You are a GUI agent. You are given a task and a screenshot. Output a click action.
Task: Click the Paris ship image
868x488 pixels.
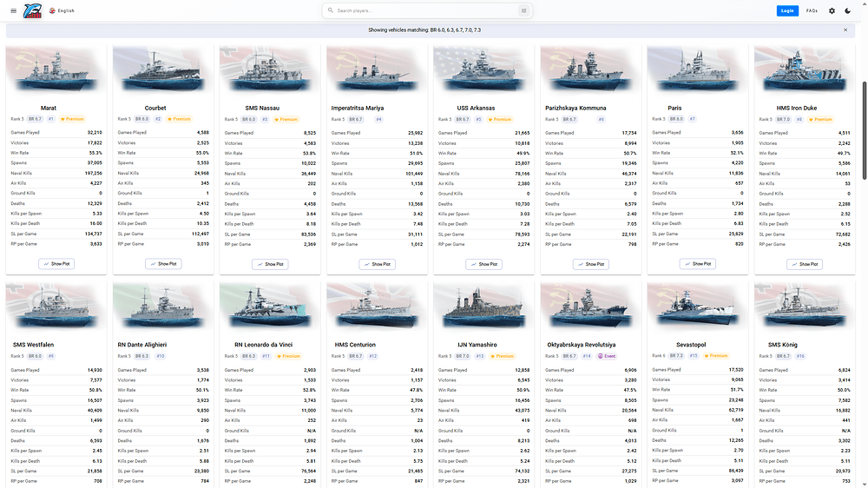pos(698,71)
